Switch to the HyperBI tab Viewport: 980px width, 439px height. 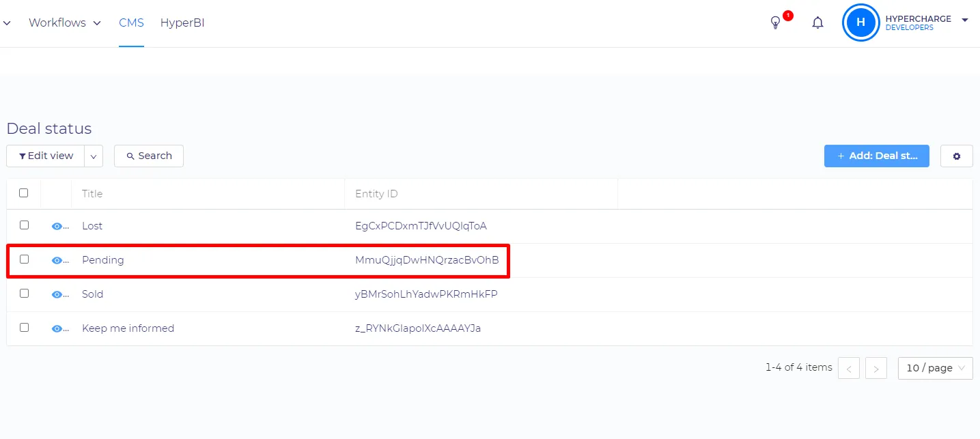182,23
